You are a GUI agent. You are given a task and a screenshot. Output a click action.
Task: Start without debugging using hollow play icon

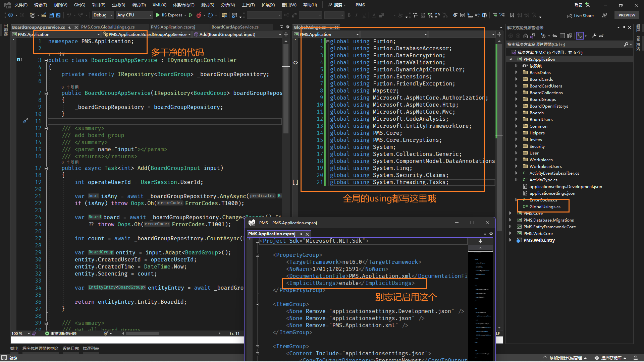tap(191, 15)
